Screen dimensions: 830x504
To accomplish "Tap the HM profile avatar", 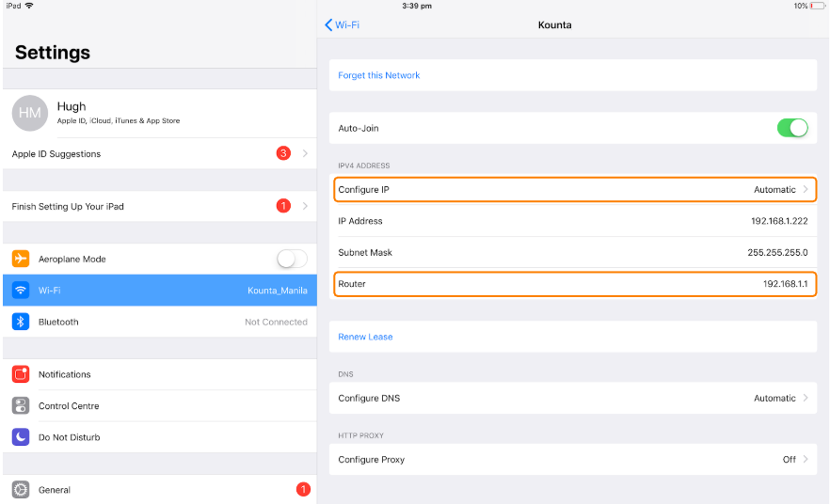I will point(30,113).
